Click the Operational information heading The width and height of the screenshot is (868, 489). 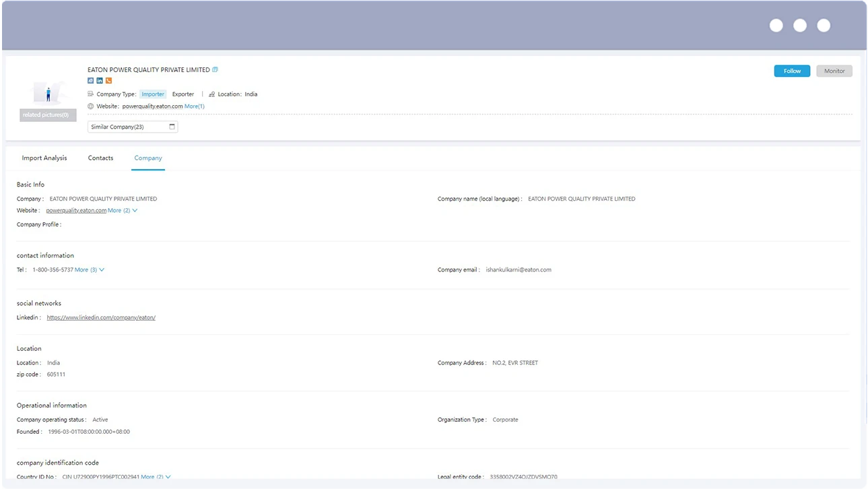point(52,405)
